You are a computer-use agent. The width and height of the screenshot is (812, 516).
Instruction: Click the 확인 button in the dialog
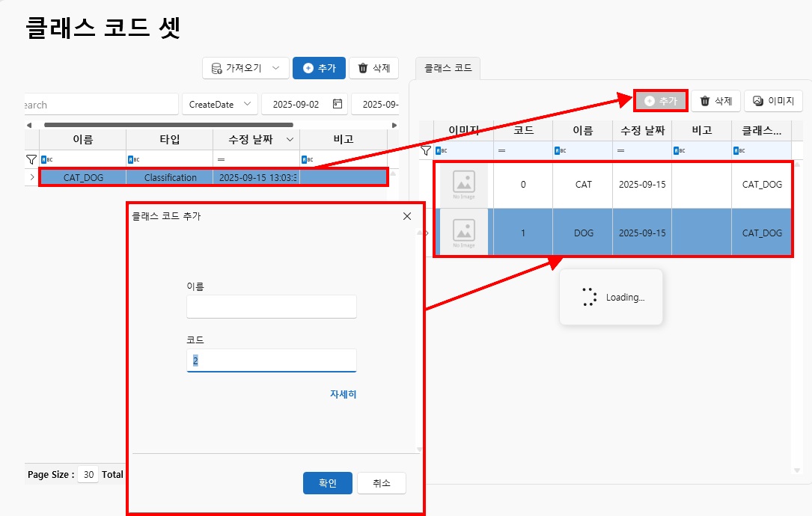pyautogui.click(x=327, y=483)
